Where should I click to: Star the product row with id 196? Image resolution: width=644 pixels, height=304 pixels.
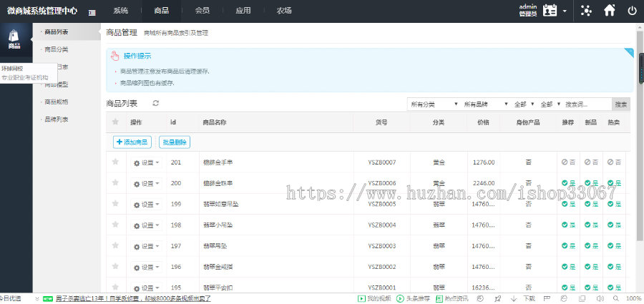(115, 266)
